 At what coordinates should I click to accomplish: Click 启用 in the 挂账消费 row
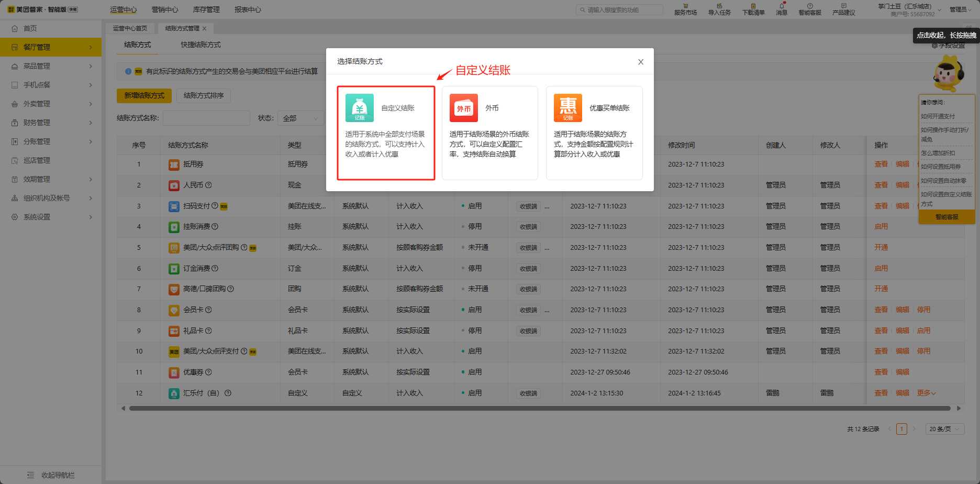point(881,226)
